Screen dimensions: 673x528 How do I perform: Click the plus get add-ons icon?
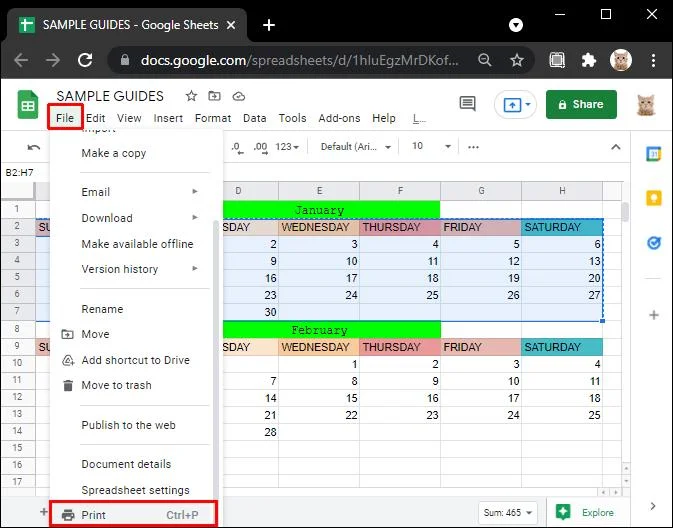(654, 315)
